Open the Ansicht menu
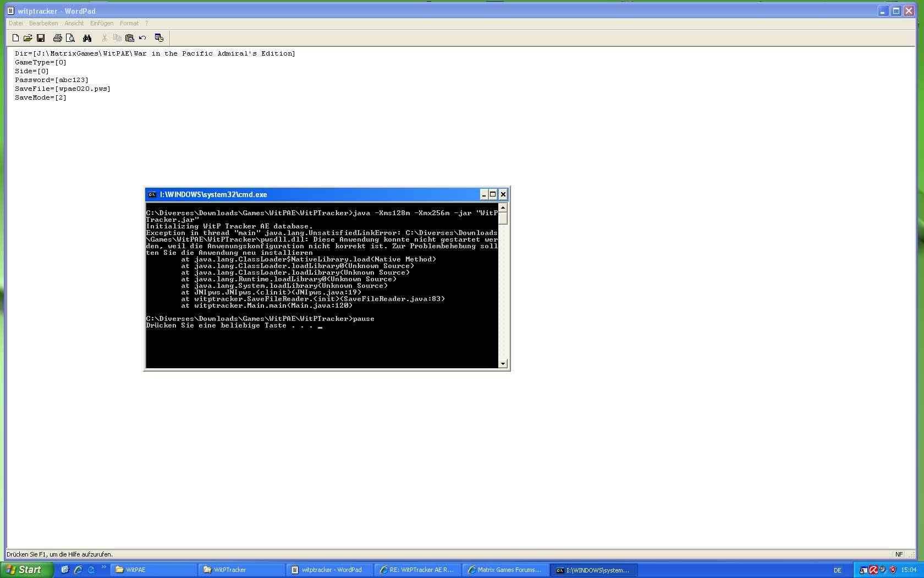 coord(74,23)
